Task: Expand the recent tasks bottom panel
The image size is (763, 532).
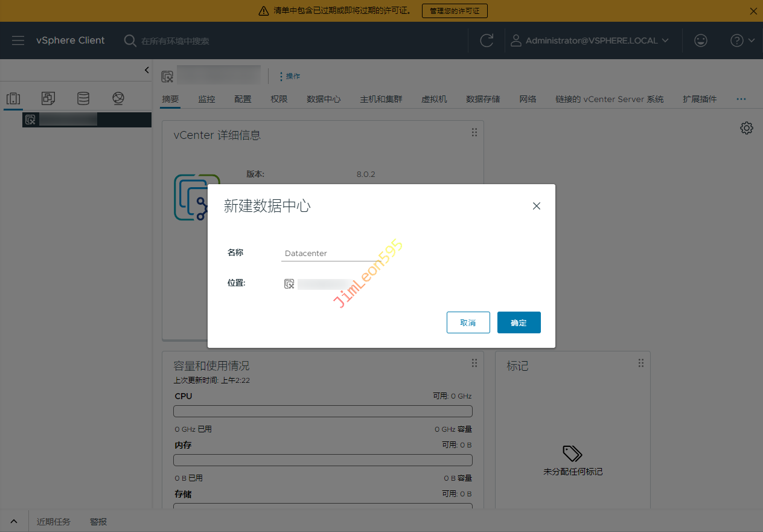Action: coord(14,522)
